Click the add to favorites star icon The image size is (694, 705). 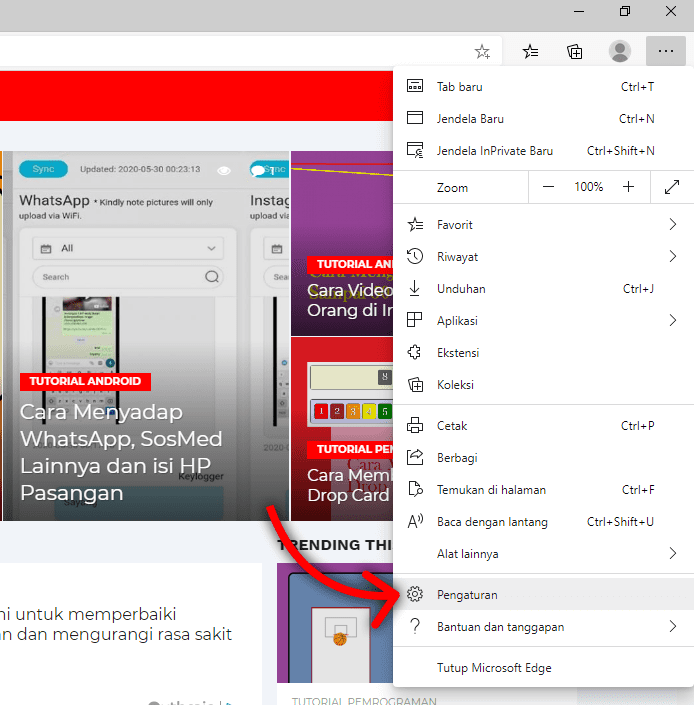click(x=482, y=52)
